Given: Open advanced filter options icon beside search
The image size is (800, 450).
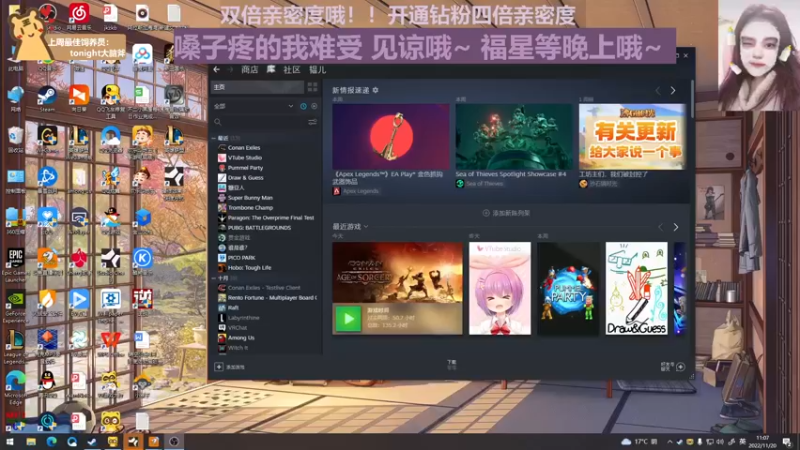Looking at the screenshot, I should 312,122.
